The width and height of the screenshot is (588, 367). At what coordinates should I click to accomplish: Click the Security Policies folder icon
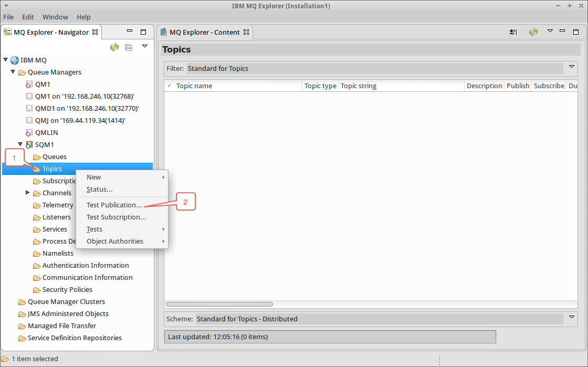tap(37, 290)
